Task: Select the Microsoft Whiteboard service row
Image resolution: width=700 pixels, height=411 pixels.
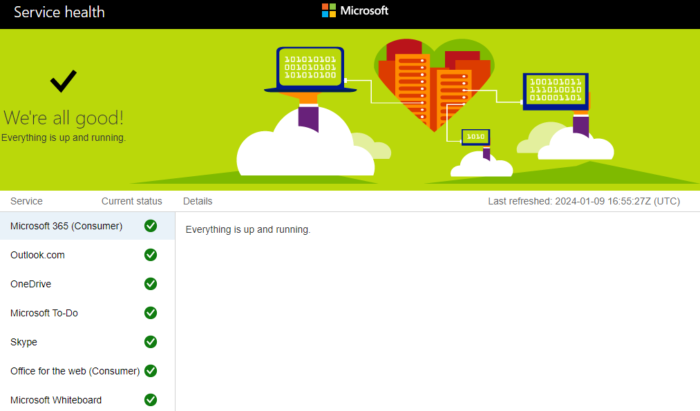Action: pos(88,400)
